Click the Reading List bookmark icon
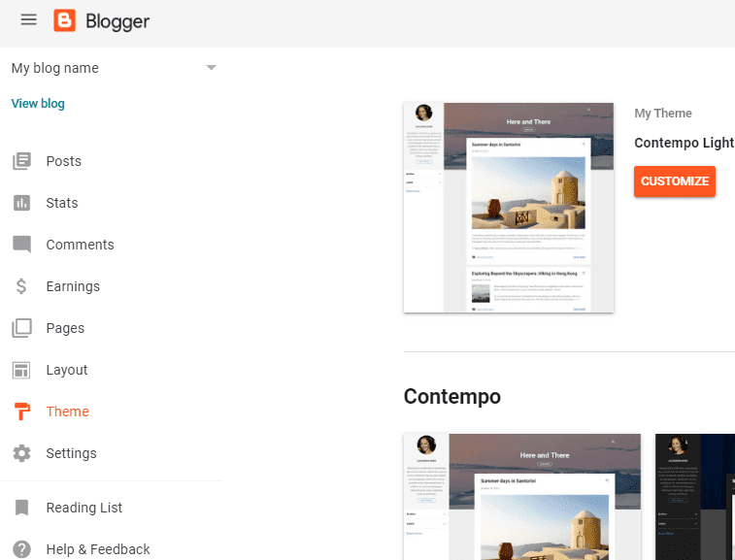This screenshot has width=735, height=560. point(21,507)
